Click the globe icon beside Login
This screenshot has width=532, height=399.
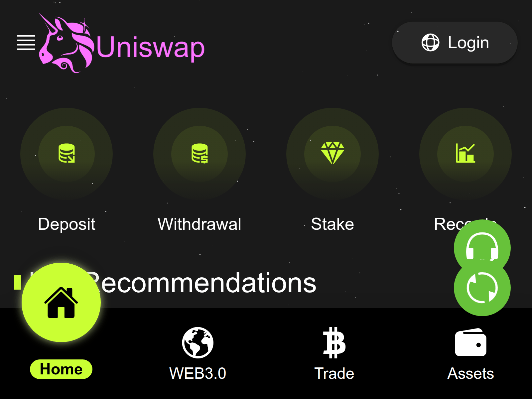coord(430,43)
